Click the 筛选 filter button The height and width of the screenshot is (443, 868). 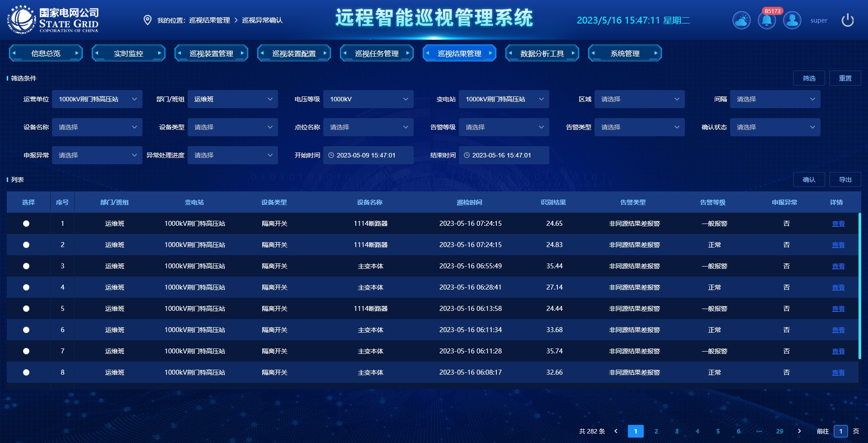tap(809, 78)
